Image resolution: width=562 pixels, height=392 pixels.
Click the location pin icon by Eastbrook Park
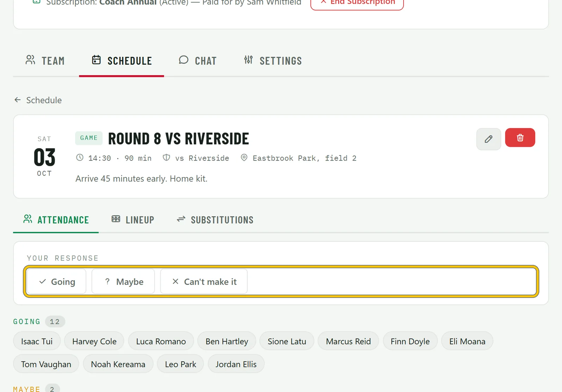(244, 158)
